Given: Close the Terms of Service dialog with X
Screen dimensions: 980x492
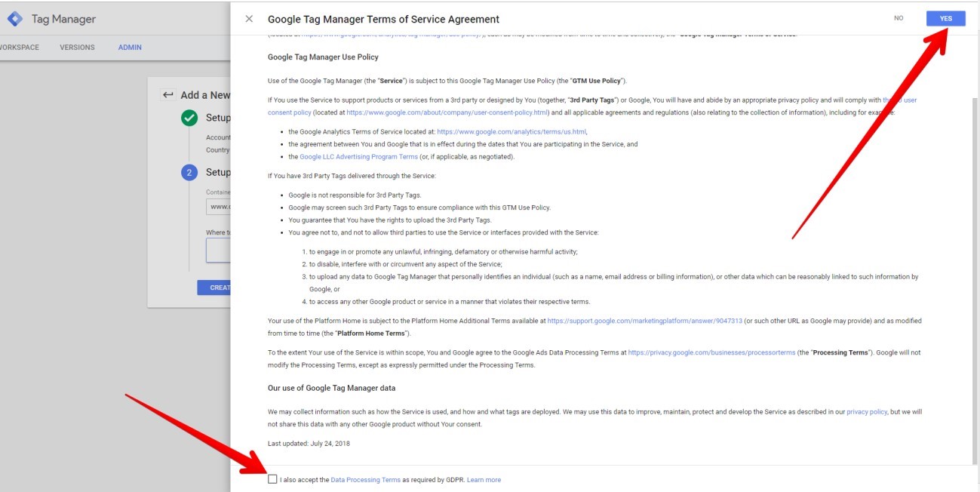Looking at the screenshot, I should click(249, 19).
